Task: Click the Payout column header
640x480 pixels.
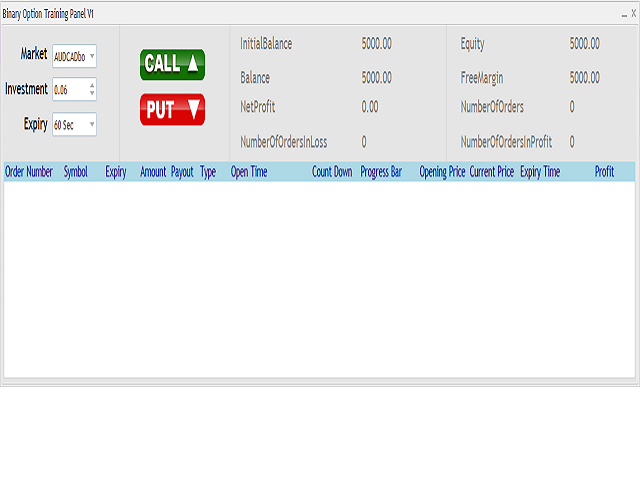Action: (182, 172)
